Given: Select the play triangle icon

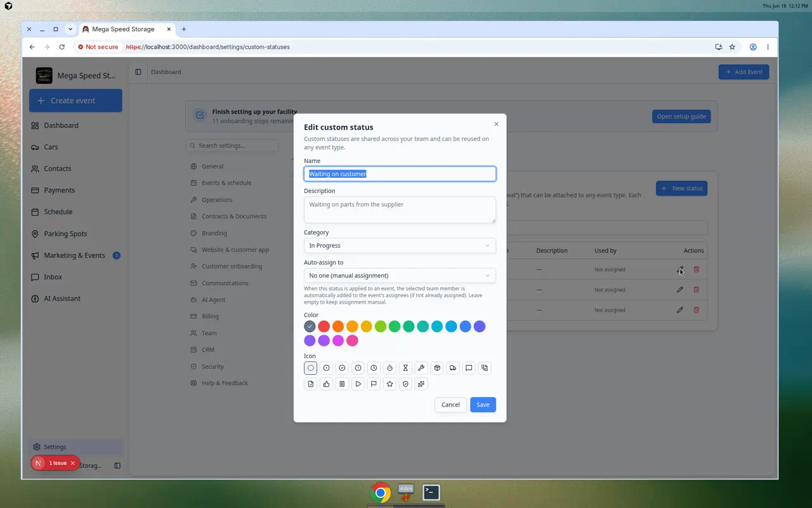Looking at the screenshot, I should pos(358,384).
